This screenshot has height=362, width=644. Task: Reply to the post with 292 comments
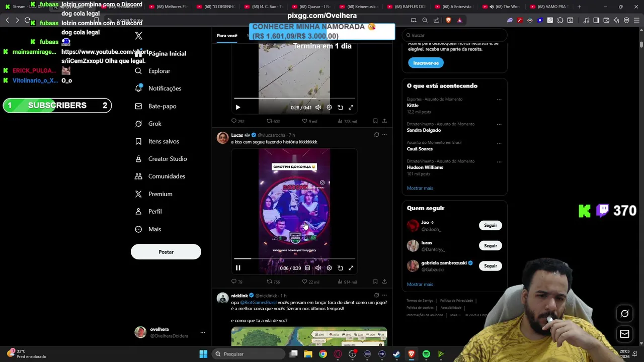pyautogui.click(x=237, y=121)
